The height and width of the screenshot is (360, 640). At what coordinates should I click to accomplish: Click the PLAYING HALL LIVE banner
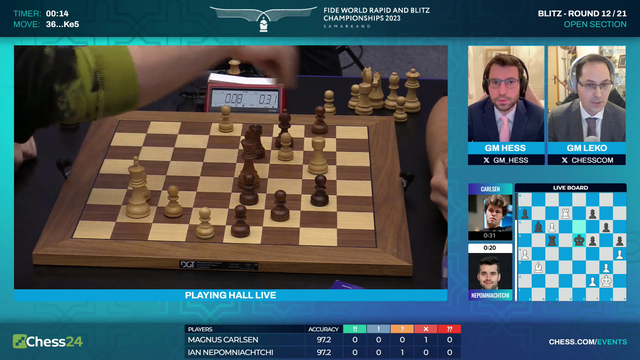pyautogui.click(x=231, y=295)
